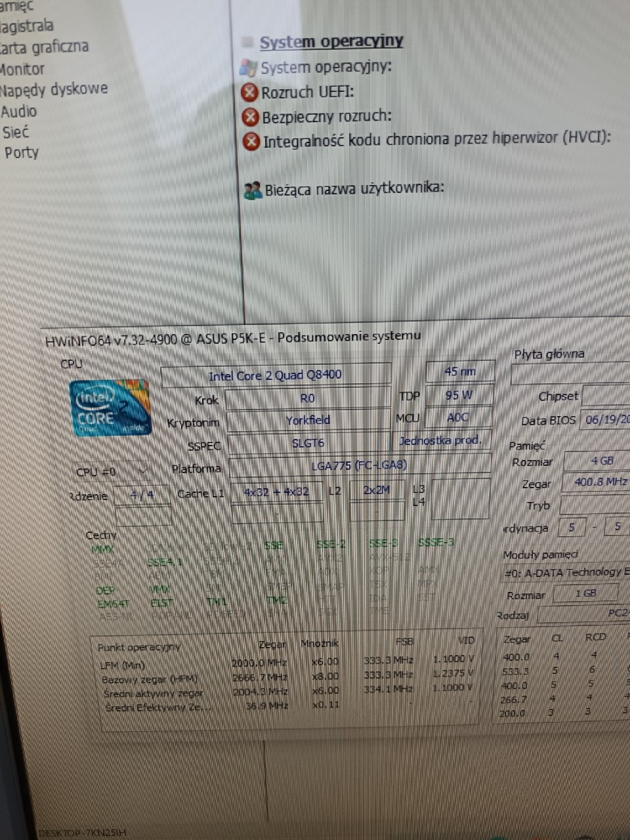
Task: Click the Integralność kodu chroniona przez hiperwizor label
Action: click(x=437, y=140)
